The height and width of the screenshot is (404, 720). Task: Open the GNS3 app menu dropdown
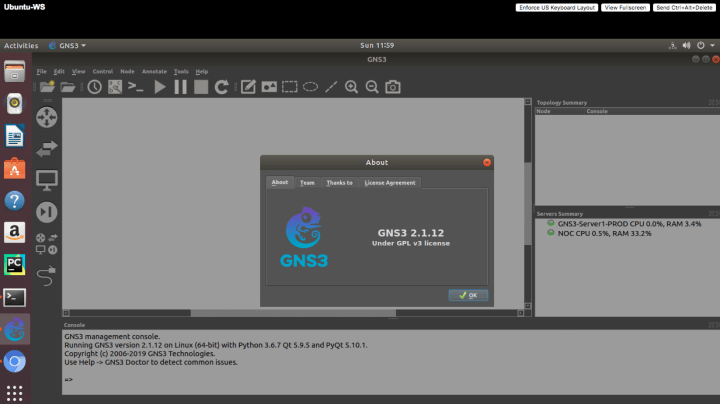pyautogui.click(x=68, y=45)
